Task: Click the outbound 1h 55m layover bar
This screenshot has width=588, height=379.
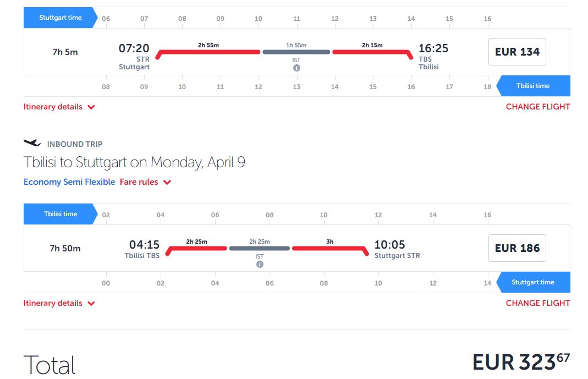Action: 296,52
